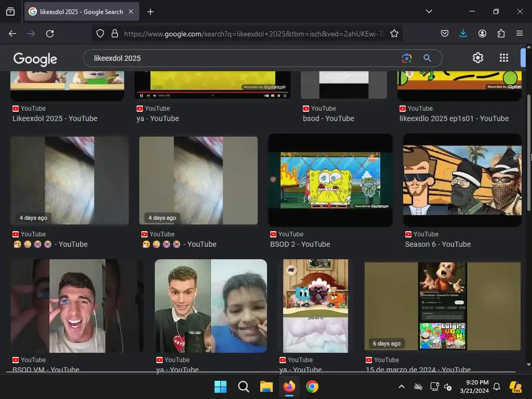Image resolution: width=532 pixels, height=399 pixels.
Task: Open the notifications bell
Action: [497, 387]
